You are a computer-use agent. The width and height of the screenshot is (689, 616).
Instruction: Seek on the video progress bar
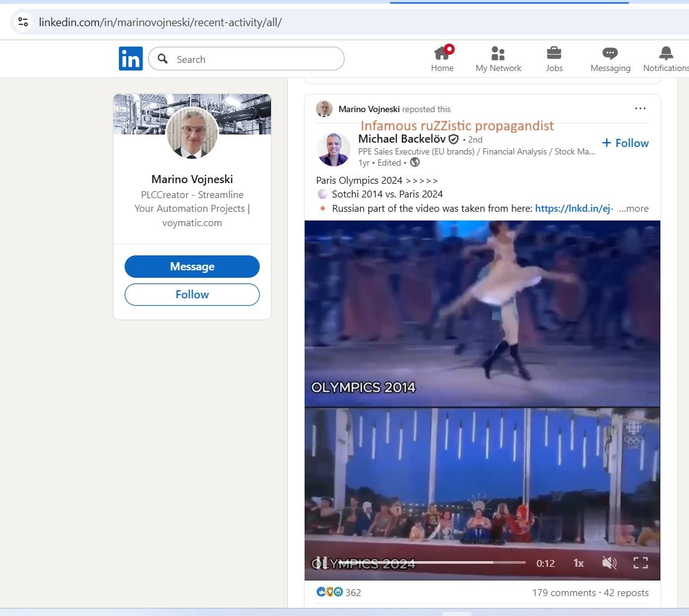(x=432, y=562)
